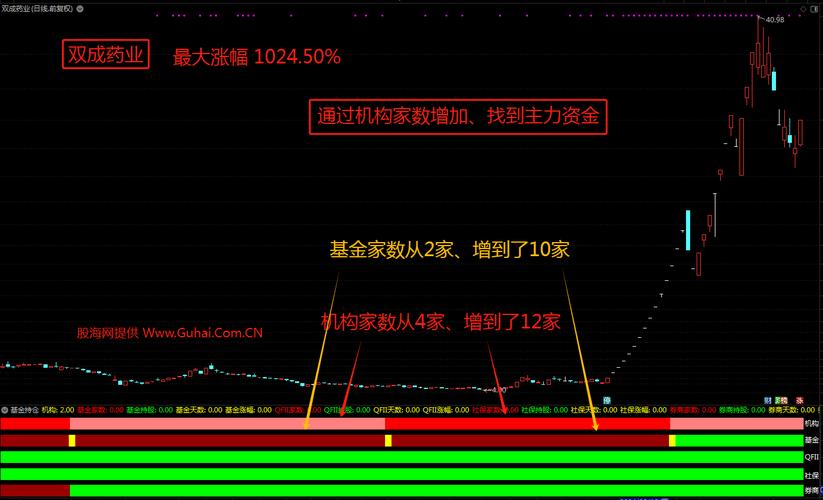Click the last yellow marker in 基金 row
Image resolution: width=823 pixels, height=500 pixels.
coord(672,440)
